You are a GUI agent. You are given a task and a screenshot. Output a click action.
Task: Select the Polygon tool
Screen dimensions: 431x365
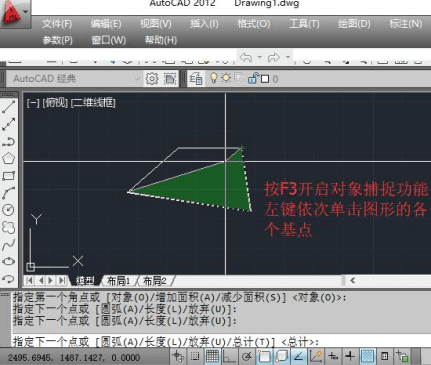[x=9, y=158]
